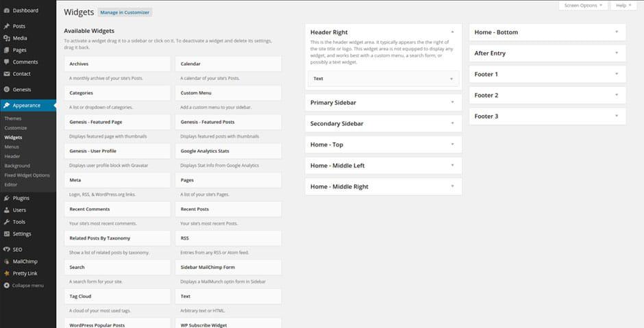
Task: Select the Recent Posts widget
Action: click(228, 210)
